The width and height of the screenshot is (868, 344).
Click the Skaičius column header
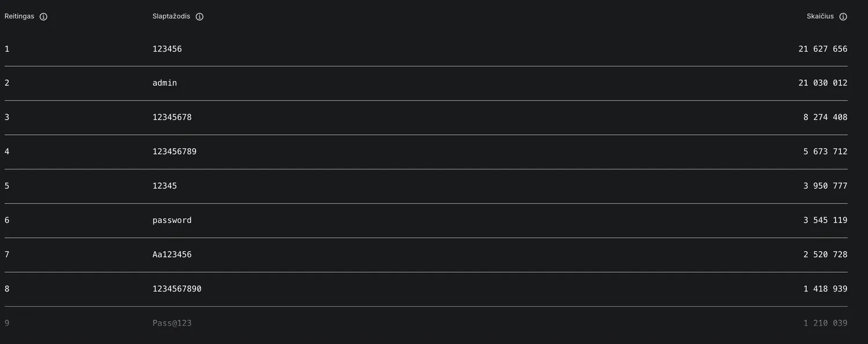point(820,16)
